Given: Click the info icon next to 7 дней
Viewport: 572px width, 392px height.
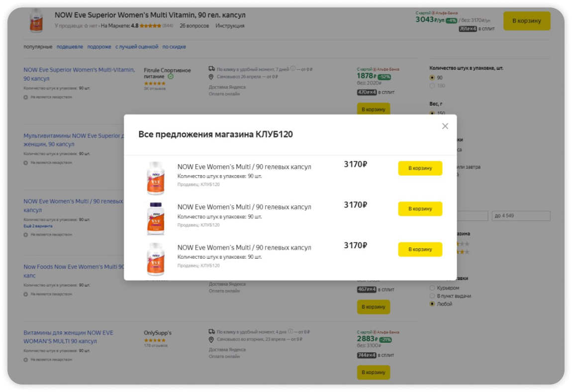Looking at the screenshot, I should 292,69.
